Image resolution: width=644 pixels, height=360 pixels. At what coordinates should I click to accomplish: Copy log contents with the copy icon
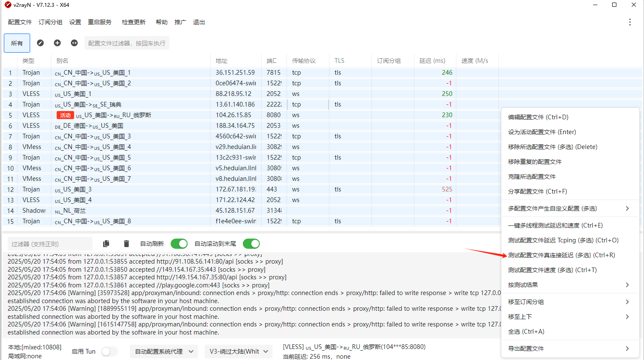pos(106,244)
